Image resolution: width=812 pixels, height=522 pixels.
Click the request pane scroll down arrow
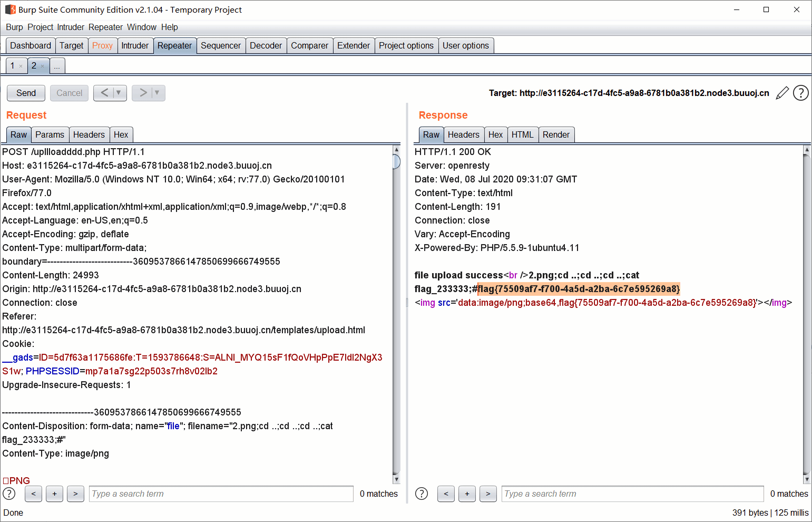(396, 479)
